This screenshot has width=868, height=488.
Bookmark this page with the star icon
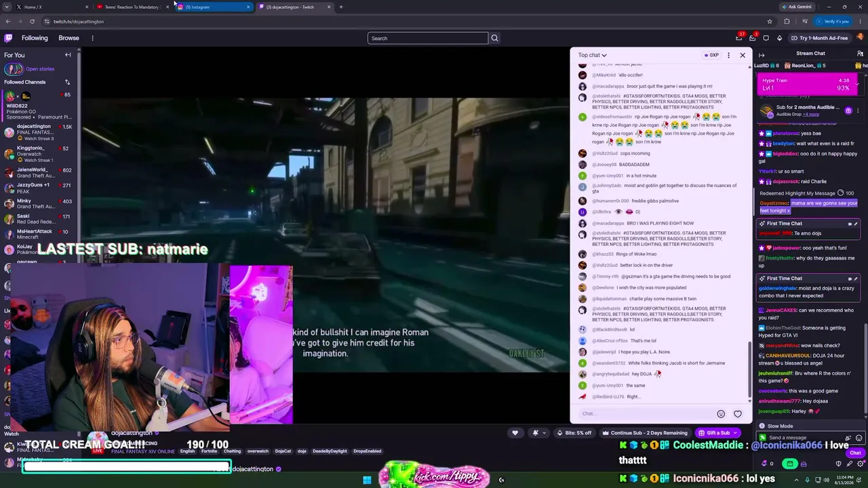click(769, 21)
